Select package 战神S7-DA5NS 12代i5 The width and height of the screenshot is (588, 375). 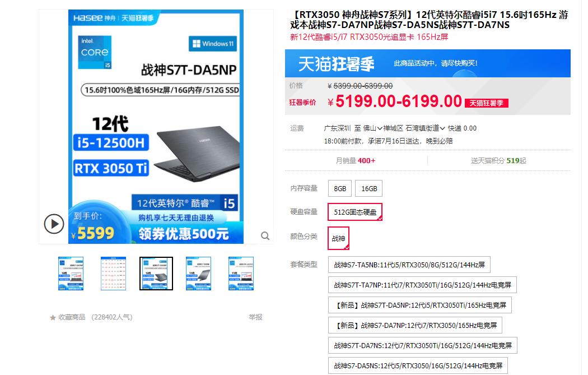418,365
